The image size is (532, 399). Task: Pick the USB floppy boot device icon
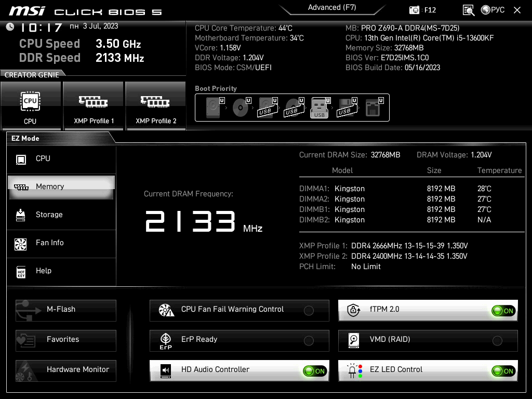347,107
